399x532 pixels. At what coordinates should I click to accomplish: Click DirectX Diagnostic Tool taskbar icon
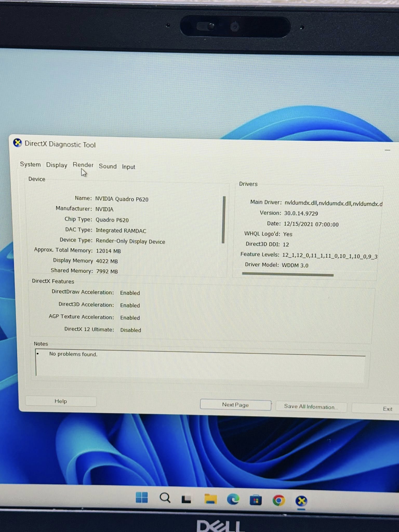[301, 501]
